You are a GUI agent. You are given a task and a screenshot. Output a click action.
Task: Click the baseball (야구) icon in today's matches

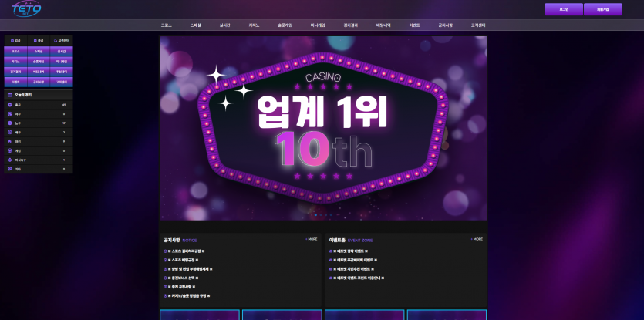coord(10,114)
